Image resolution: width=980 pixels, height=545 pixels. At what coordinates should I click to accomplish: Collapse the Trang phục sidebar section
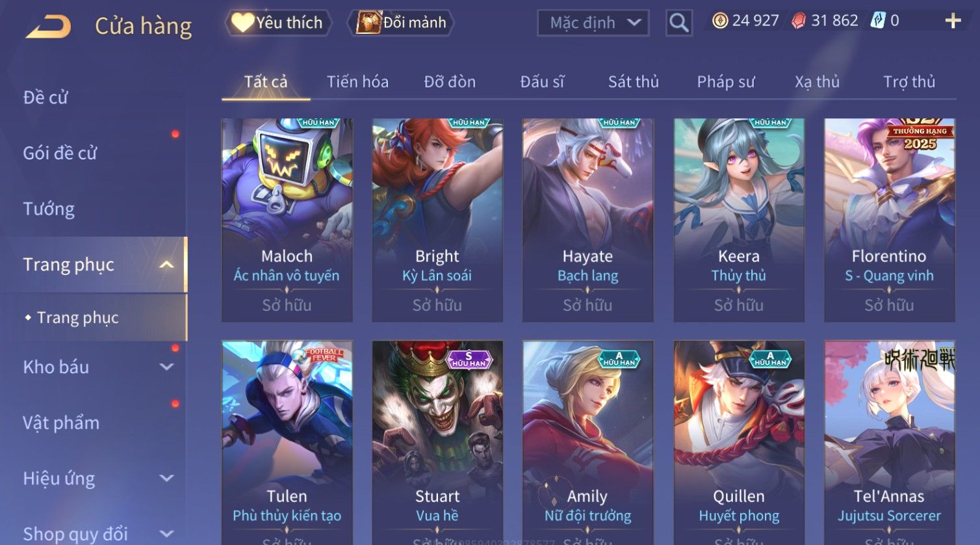[x=166, y=265]
